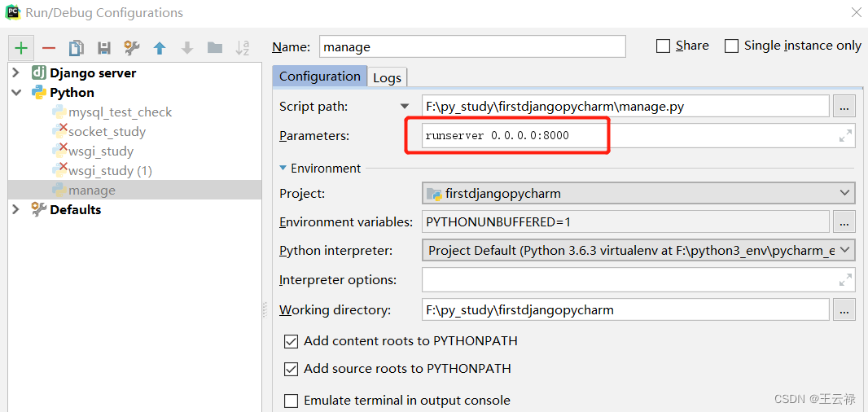
Task: Click the Name field containing manage
Action: [x=473, y=46]
